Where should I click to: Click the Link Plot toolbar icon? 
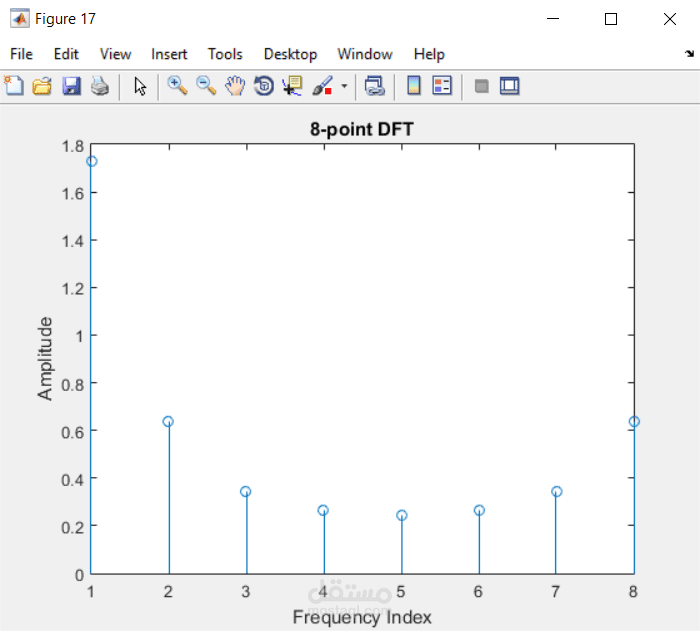tap(375, 86)
